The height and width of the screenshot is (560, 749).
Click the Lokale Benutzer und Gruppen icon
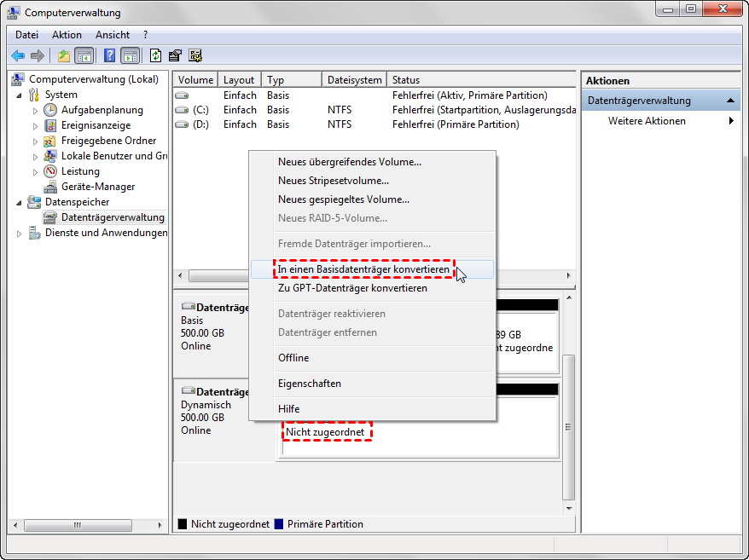[50, 156]
